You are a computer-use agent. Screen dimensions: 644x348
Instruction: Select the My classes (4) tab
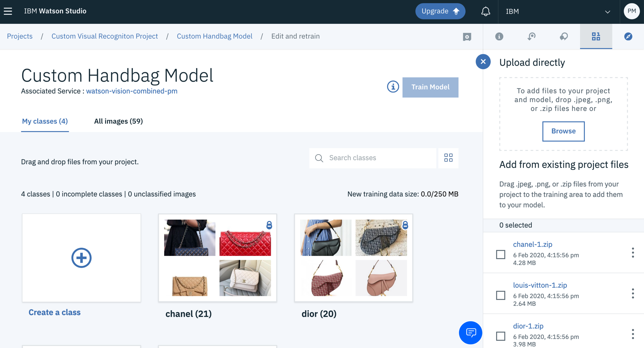tap(45, 121)
